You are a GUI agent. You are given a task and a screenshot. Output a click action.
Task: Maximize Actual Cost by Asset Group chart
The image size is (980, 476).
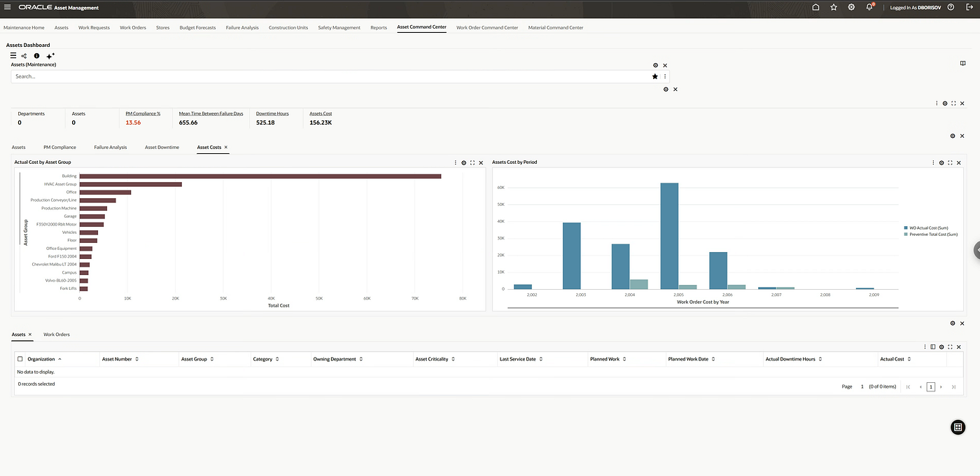tap(472, 162)
